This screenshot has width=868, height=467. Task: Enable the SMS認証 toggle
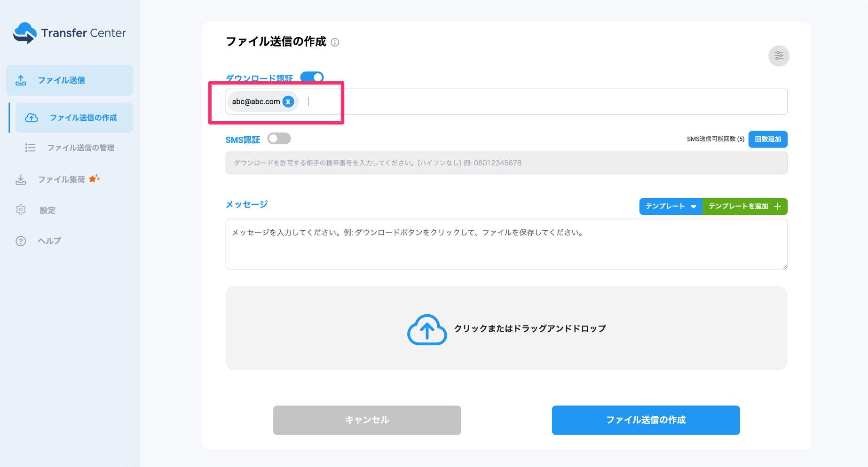pos(279,139)
